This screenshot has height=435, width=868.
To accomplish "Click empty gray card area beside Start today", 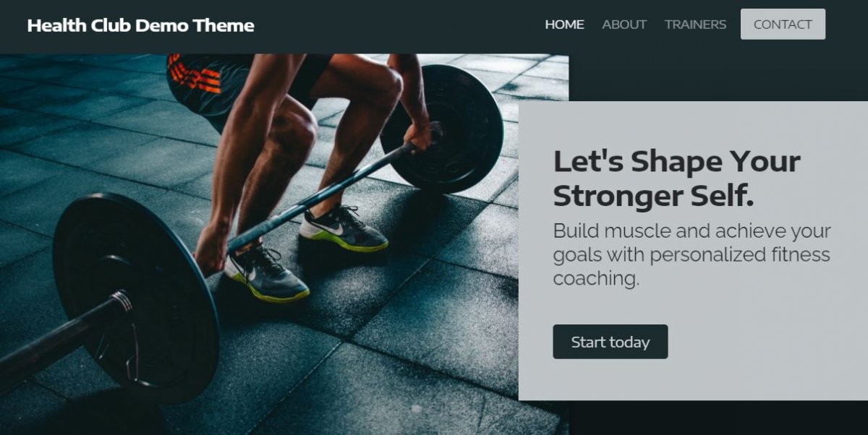I will click(759, 342).
